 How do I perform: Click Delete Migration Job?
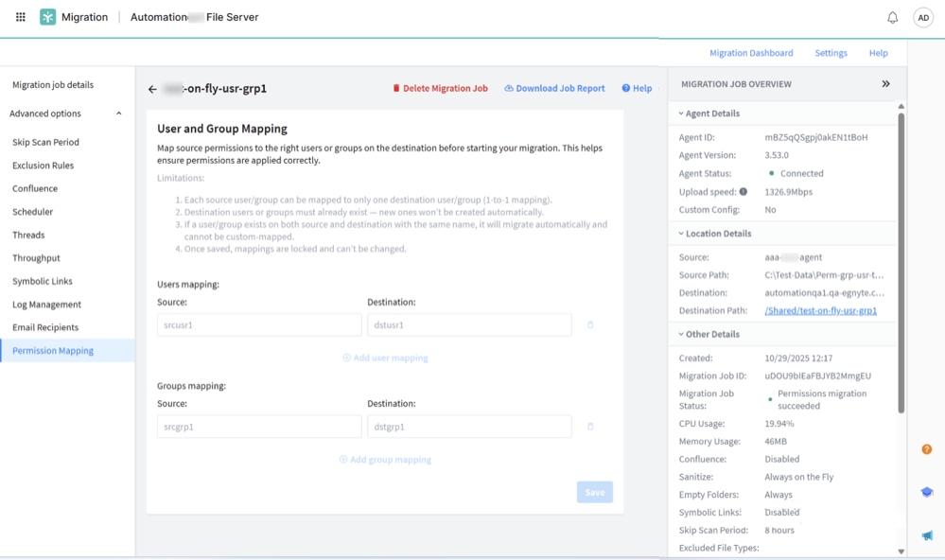click(x=440, y=88)
